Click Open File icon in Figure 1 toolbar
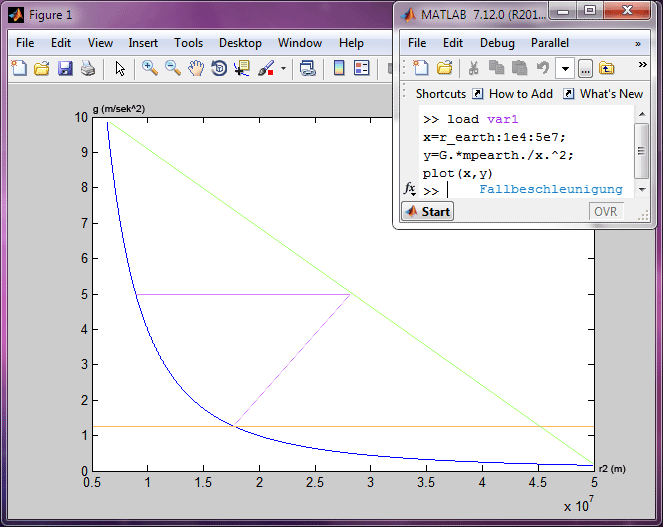Image resolution: width=663 pixels, height=527 pixels. pos(42,68)
